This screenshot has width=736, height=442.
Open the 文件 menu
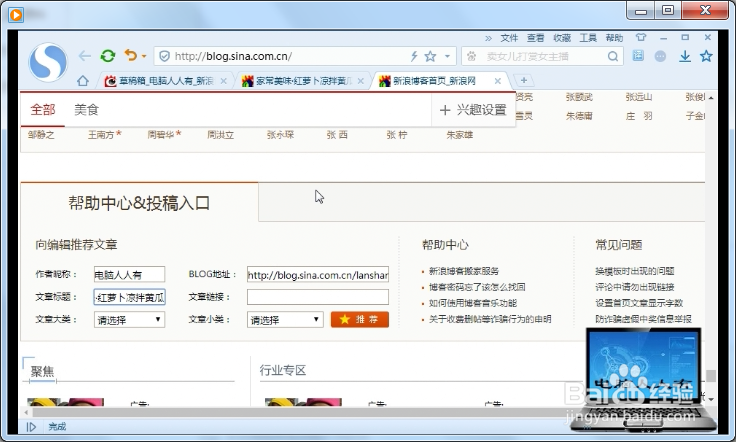509,38
